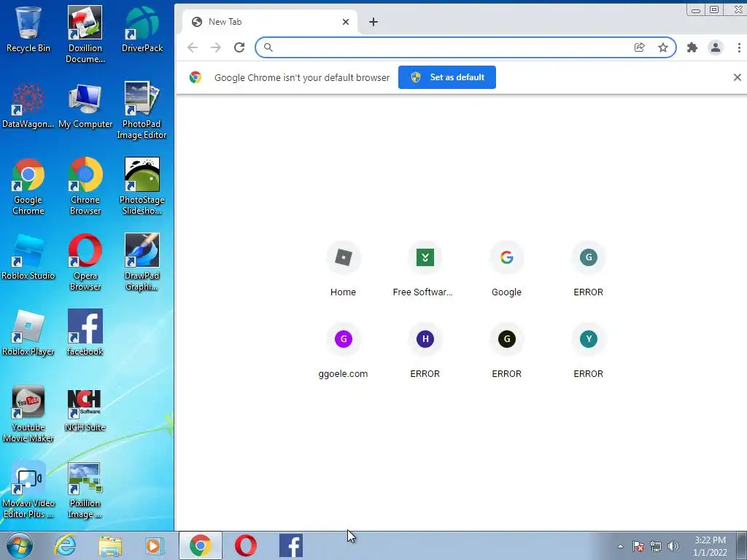
Task: Open the Google Chrome desktop shortcut
Action: click(x=28, y=187)
